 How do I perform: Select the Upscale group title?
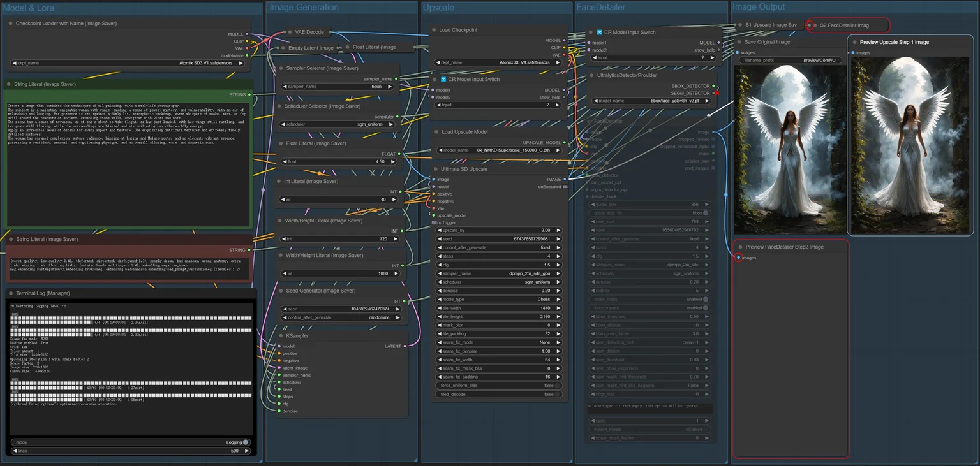pyautogui.click(x=438, y=8)
